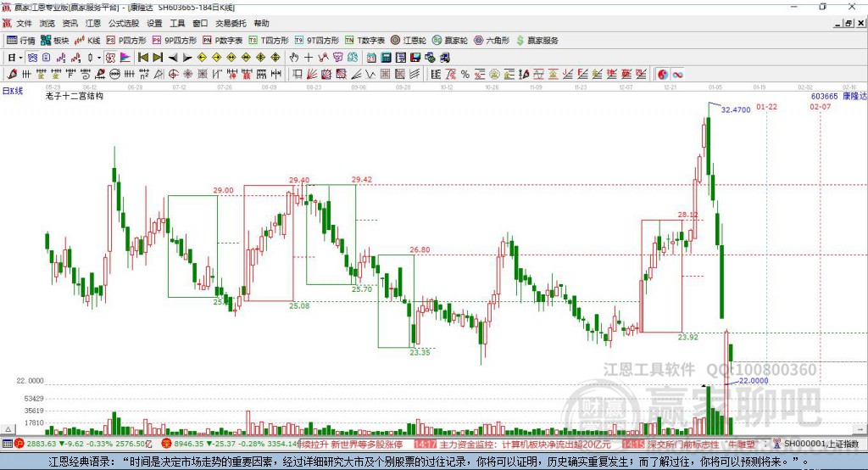Click the 29.42 price label
The width and height of the screenshot is (868, 470).
[x=361, y=180]
